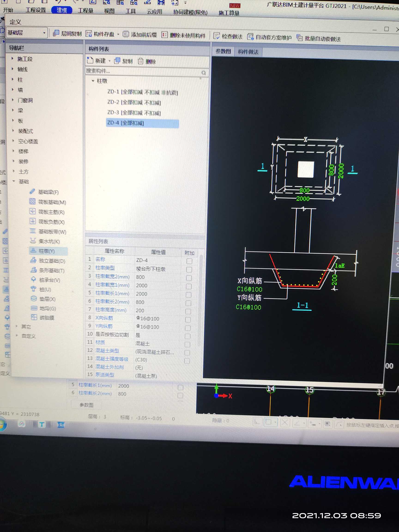Click 复制 copy icon in component list
Viewport: 399px width, 532px height.
[x=117, y=61]
